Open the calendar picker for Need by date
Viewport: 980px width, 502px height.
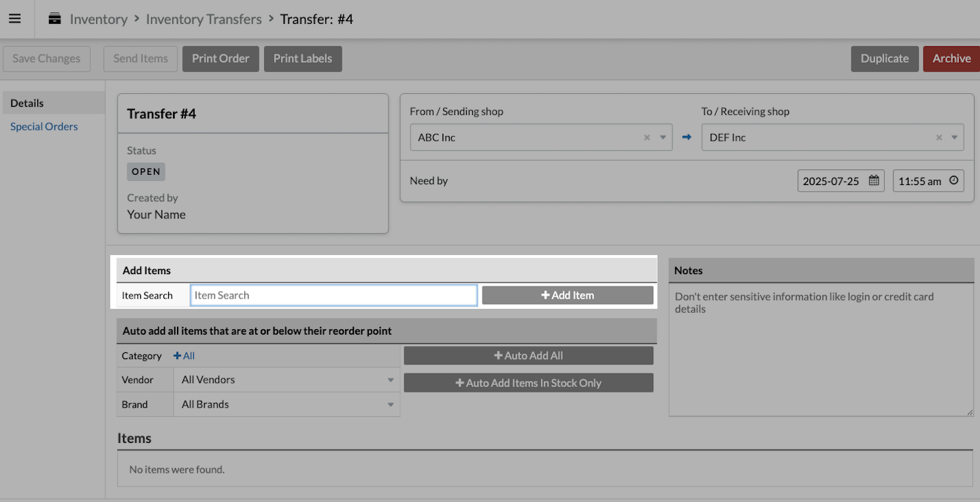[x=874, y=181]
